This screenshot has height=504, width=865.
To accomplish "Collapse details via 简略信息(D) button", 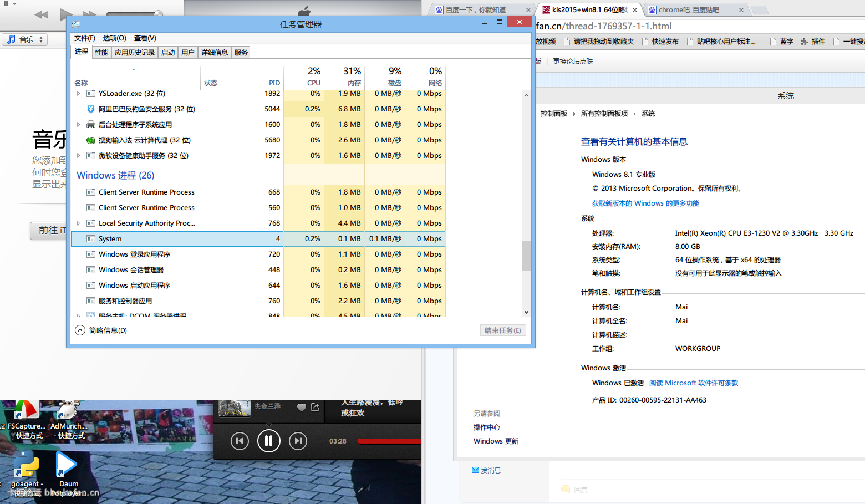I will click(101, 330).
